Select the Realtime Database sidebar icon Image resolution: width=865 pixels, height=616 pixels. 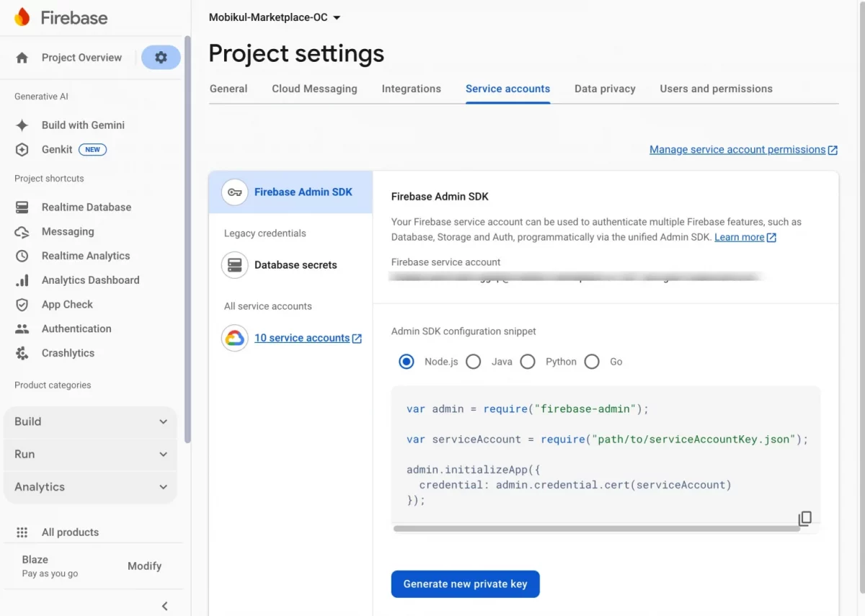(x=22, y=207)
